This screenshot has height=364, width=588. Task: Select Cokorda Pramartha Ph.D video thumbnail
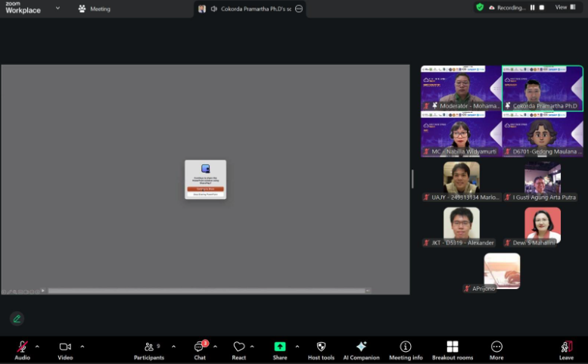tap(543, 89)
